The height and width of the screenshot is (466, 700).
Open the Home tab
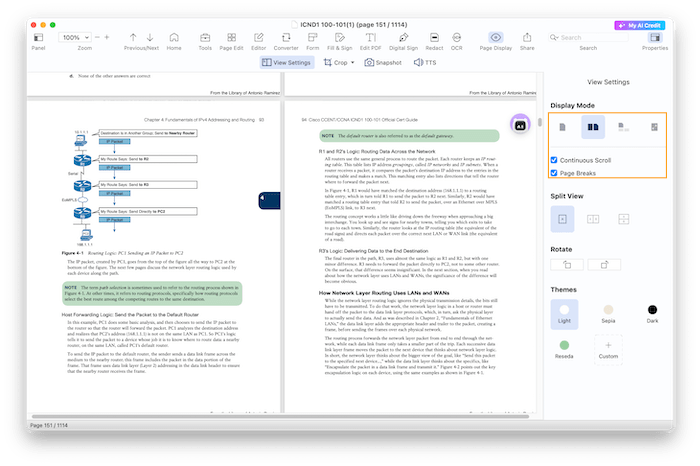pos(174,41)
